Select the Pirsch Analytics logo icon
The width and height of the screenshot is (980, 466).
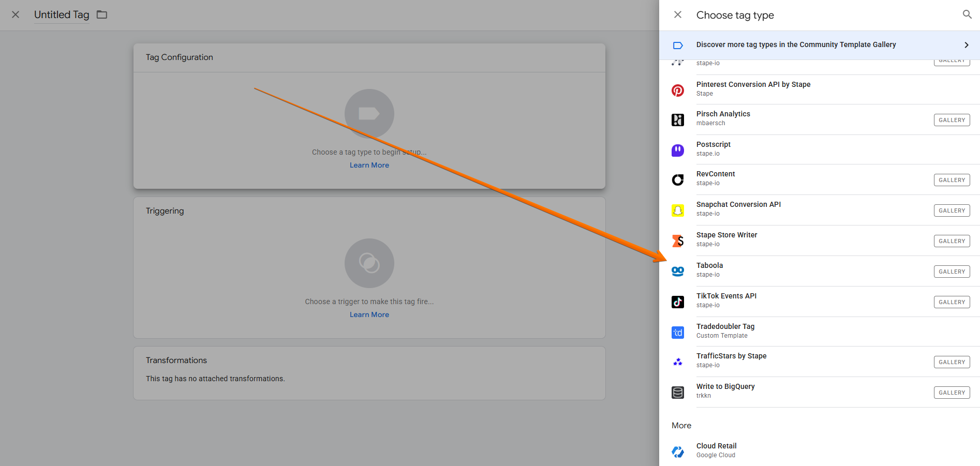pyautogui.click(x=678, y=120)
